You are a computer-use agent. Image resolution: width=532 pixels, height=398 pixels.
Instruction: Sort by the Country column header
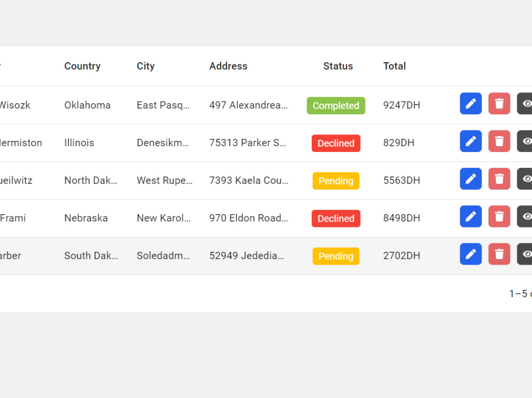pos(82,66)
